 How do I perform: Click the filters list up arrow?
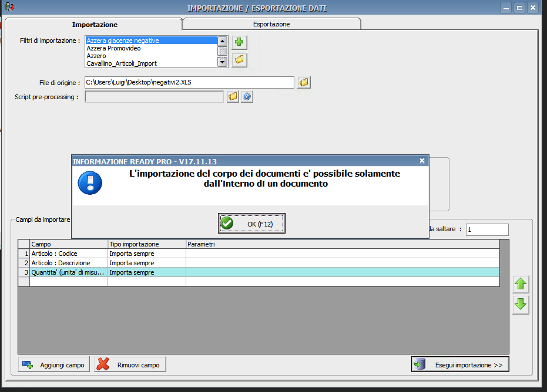coord(222,41)
